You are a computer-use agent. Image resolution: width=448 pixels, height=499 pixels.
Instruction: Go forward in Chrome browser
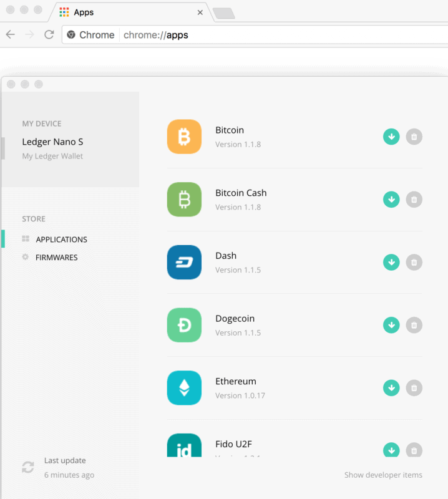29,34
